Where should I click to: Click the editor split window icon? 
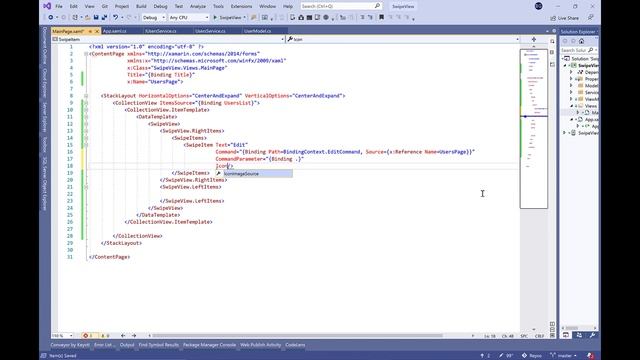(x=533, y=39)
